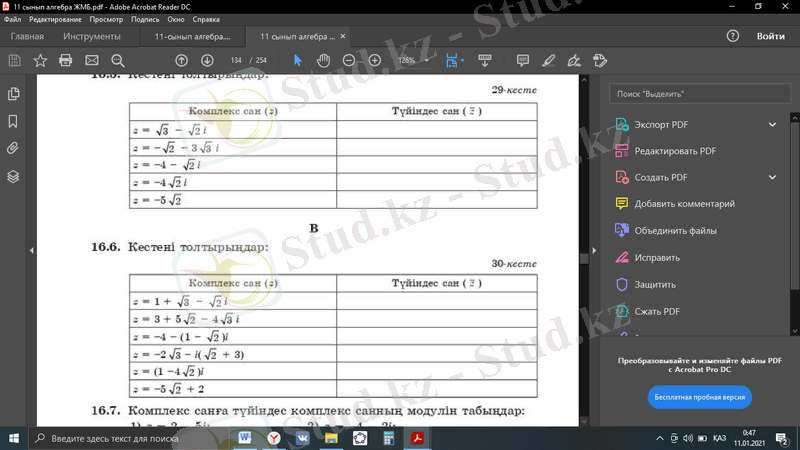Open Word from the Windows taskbar
The height and width of the screenshot is (450, 800).
click(x=246, y=438)
